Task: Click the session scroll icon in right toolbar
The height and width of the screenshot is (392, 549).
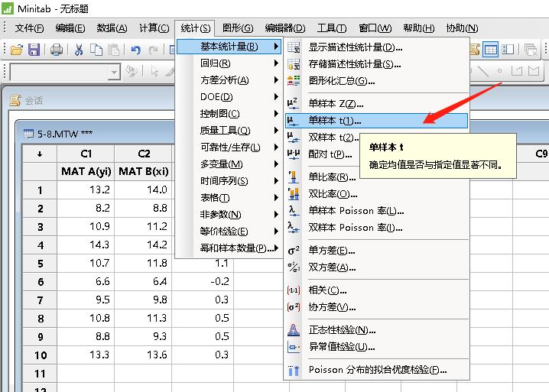Action: 474,50
